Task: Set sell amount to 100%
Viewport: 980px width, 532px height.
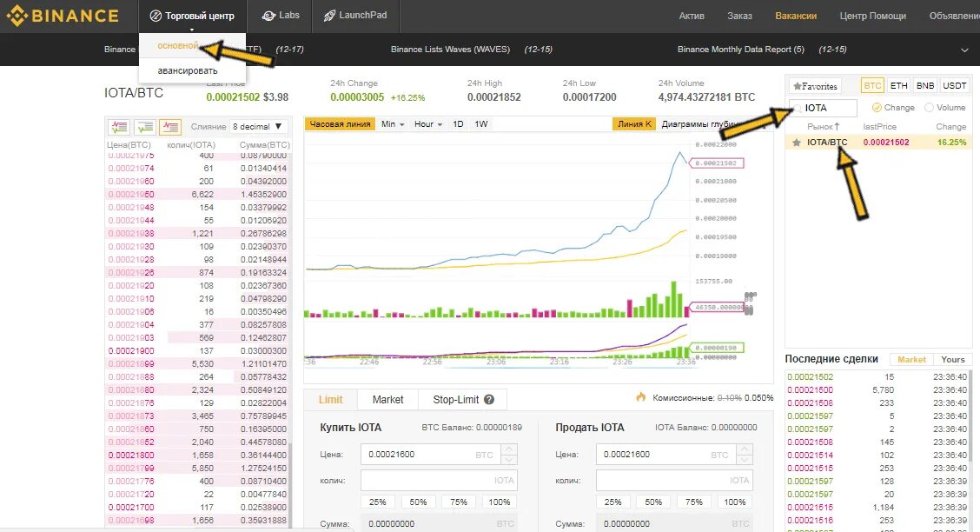Action: (x=735, y=502)
